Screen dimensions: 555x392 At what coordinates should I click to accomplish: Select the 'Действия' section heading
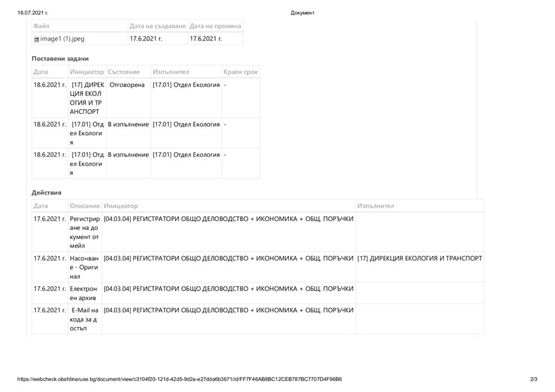tap(46, 192)
